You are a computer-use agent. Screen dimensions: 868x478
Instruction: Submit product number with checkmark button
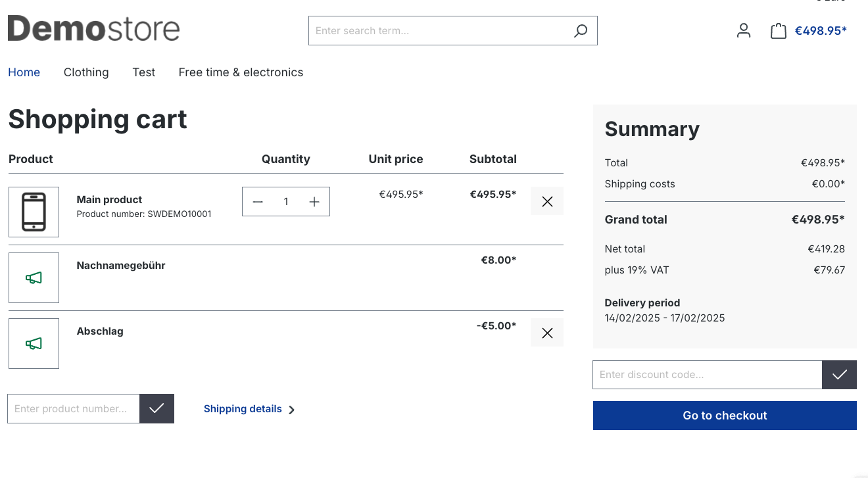tap(157, 409)
